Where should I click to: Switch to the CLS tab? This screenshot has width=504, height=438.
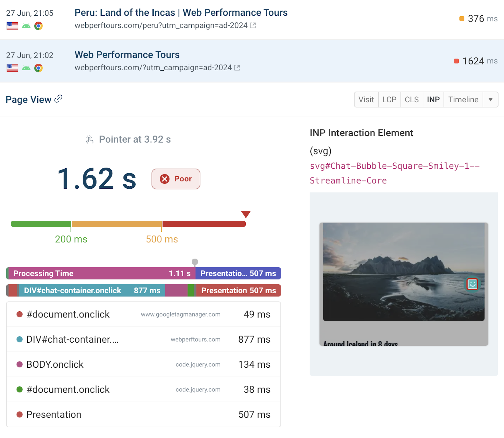pyautogui.click(x=412, y=100)
